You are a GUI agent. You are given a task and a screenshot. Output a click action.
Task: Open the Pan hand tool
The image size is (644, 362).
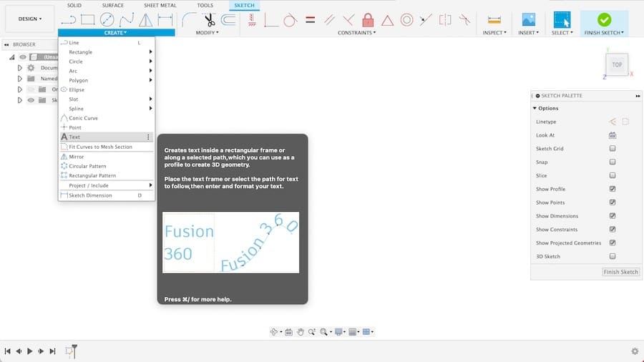301,332
